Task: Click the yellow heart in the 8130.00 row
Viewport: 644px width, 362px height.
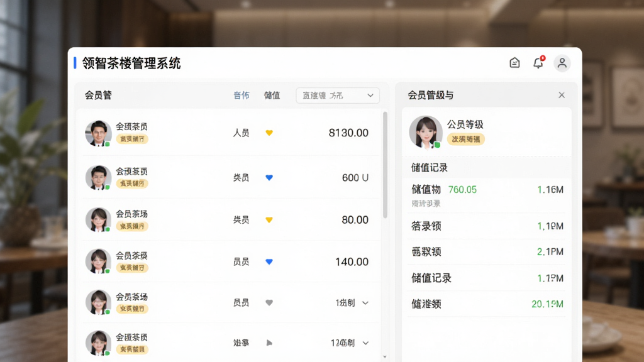Action: 269,133
